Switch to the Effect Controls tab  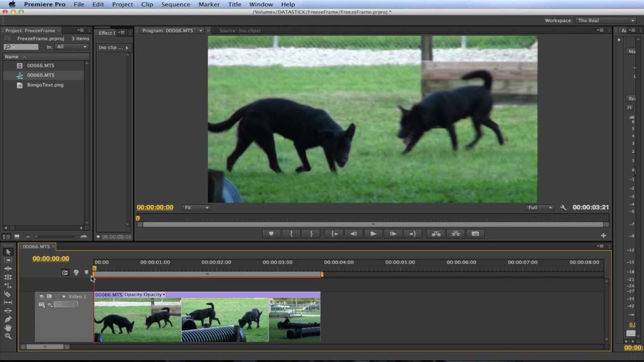(x=107, y=33)
